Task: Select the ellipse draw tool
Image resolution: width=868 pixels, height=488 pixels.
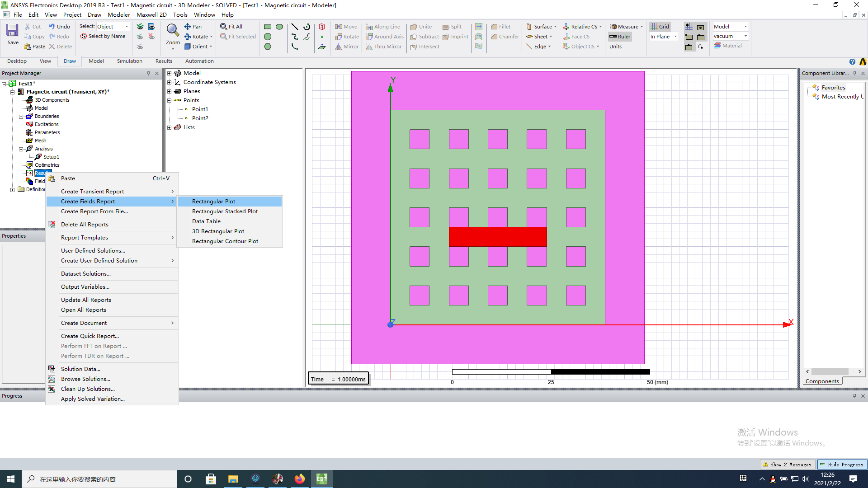Action: tap(279, 26)
